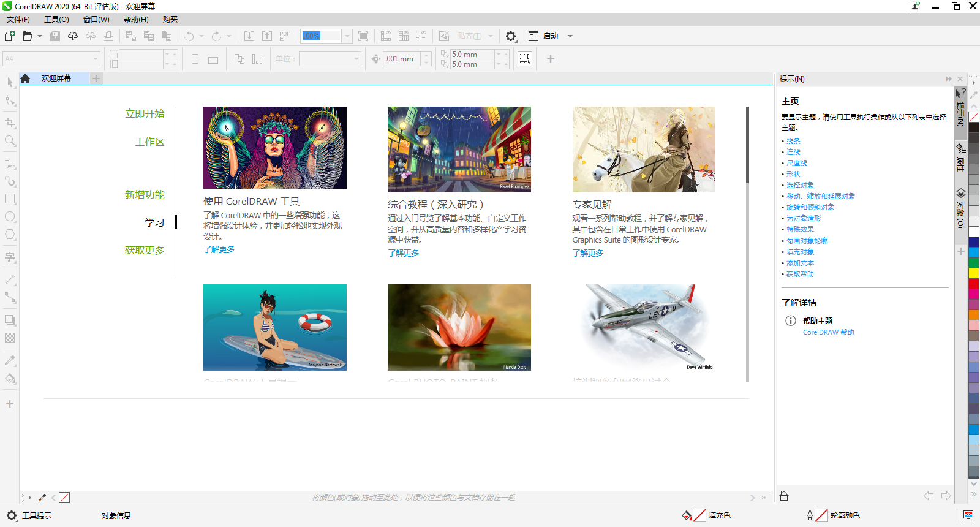The width and height of the screenshot is (980, 527).
Task: Expand the zoom level dropdown
Action: [347, 36]
